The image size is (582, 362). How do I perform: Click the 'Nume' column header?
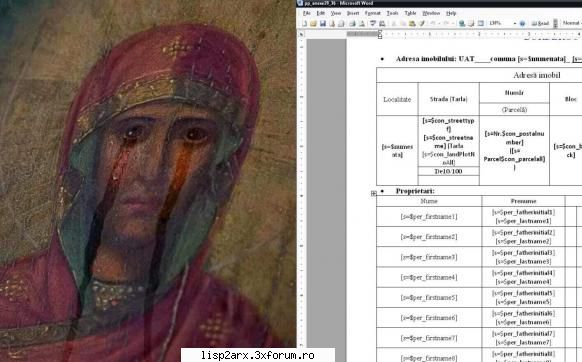429,201
